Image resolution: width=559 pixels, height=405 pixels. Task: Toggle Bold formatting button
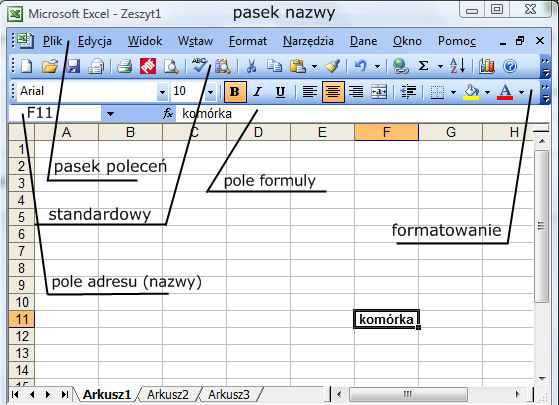[235, 92]
